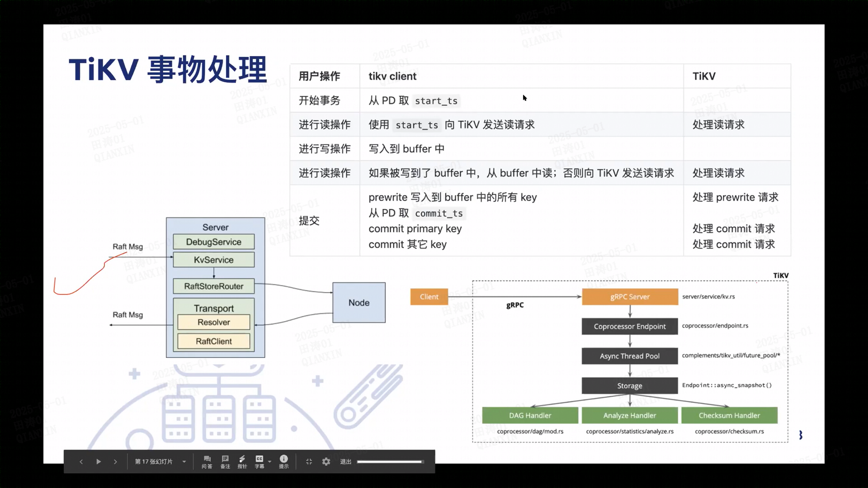Advance to the next slide arrow
The height and width of the screenshot is (488, 868).
coord(115,462)
